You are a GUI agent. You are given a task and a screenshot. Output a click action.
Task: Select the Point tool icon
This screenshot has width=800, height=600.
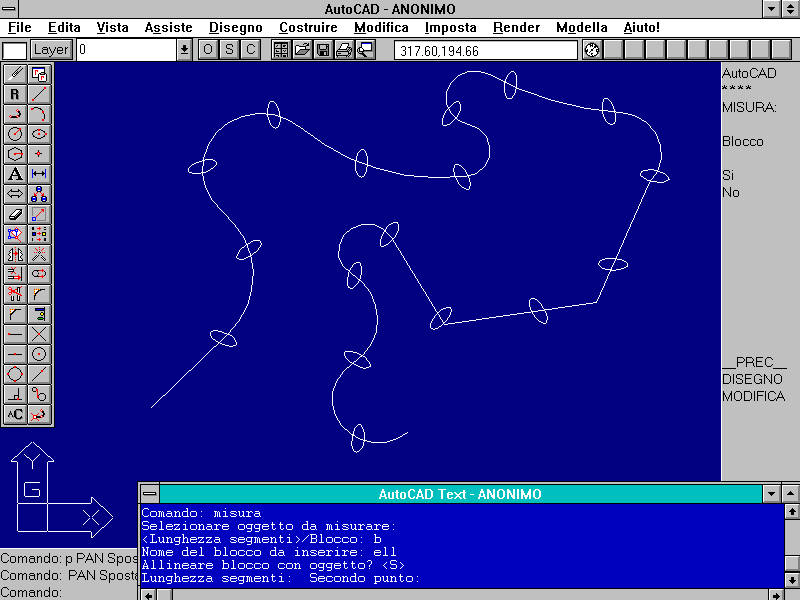[39, 154]
